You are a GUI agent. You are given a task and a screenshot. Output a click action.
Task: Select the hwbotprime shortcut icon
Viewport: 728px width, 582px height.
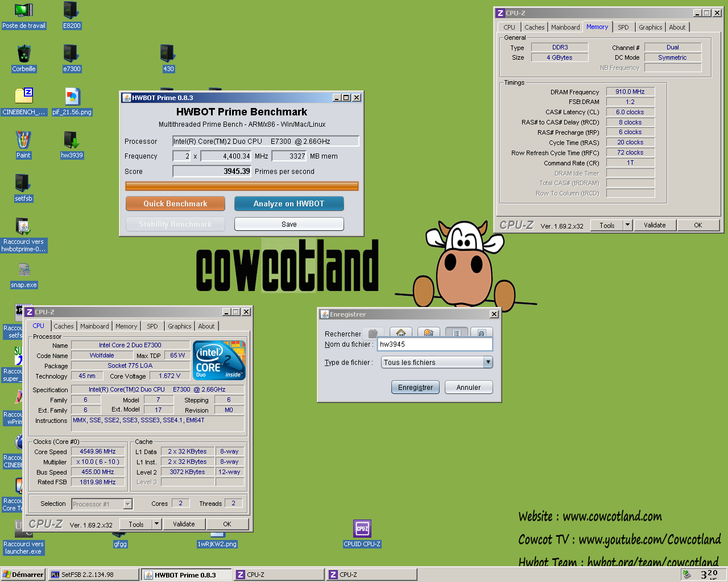pos(23,235)
